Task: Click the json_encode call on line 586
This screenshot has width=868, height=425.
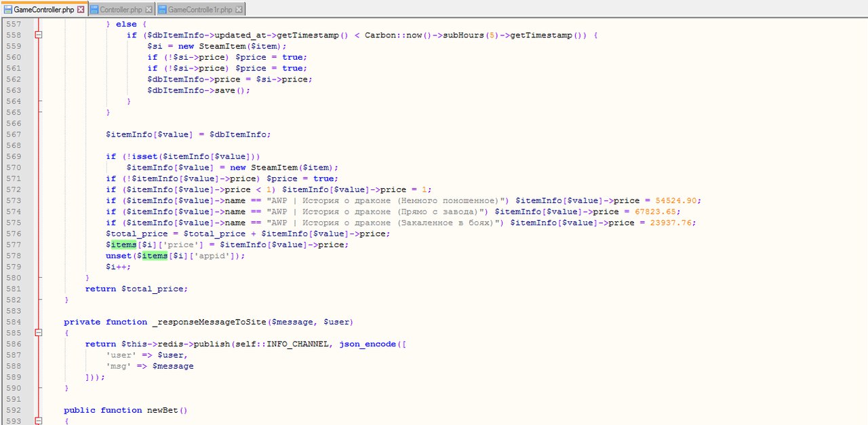Action: point(367,344)
